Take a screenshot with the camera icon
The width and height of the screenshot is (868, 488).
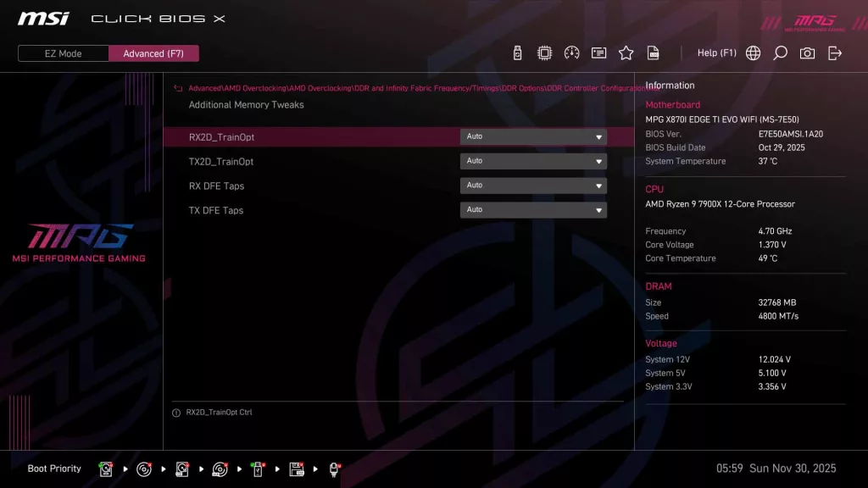coord(807,52)
